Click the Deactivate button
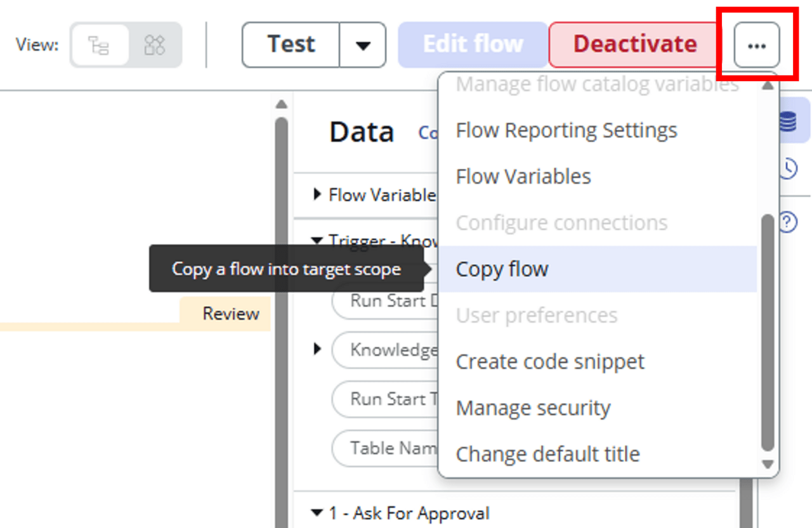 [634, 45]
